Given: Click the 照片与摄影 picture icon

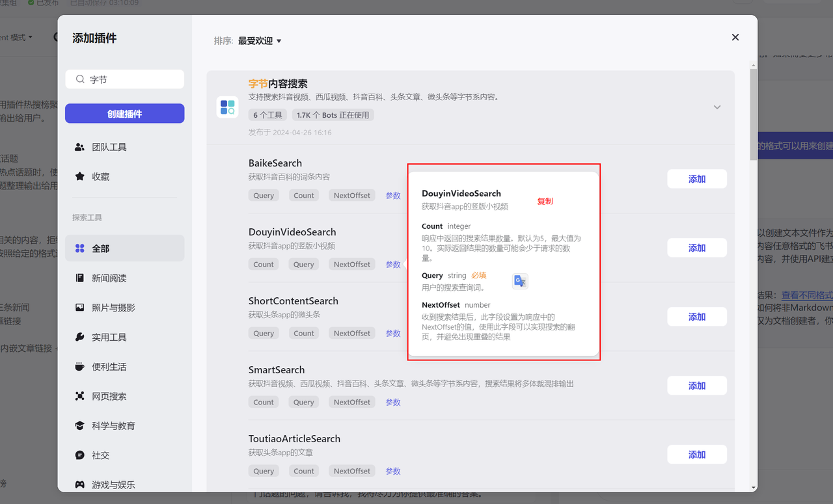Looking at the screenshot, I should pos(80,308).
